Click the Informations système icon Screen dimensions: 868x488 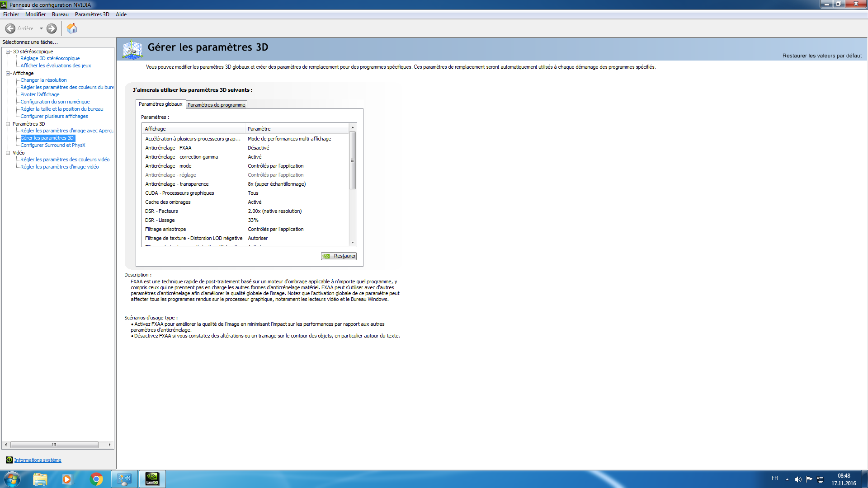point(9,460)
